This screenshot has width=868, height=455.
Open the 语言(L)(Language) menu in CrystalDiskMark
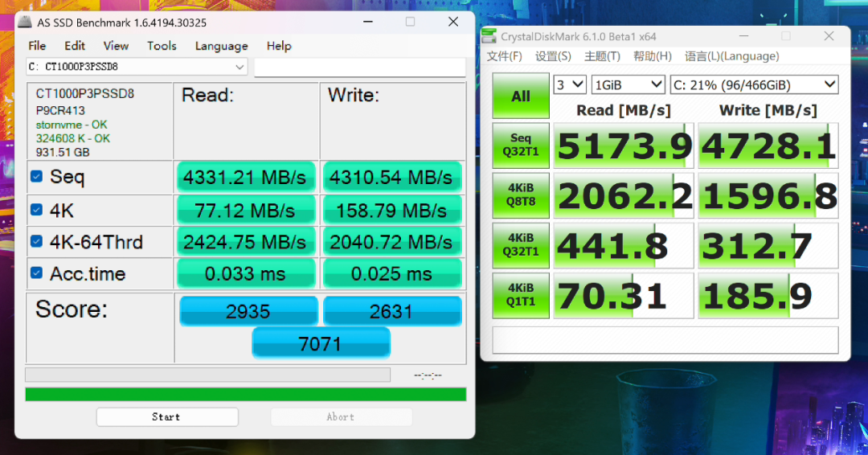[x=732, y=56]
